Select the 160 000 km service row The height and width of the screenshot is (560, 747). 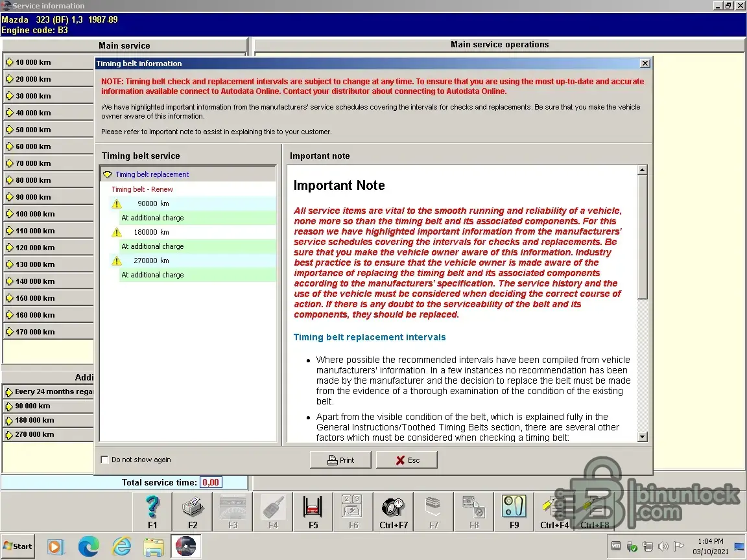click(49, 315)
